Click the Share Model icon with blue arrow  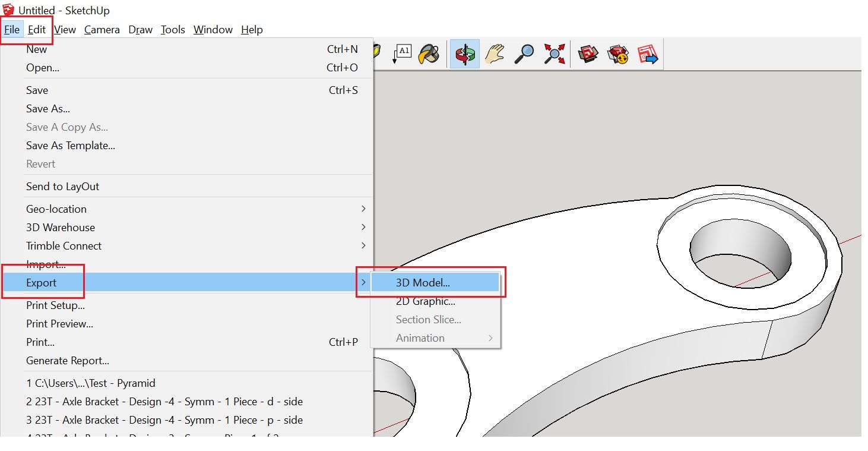pos(647,53)
